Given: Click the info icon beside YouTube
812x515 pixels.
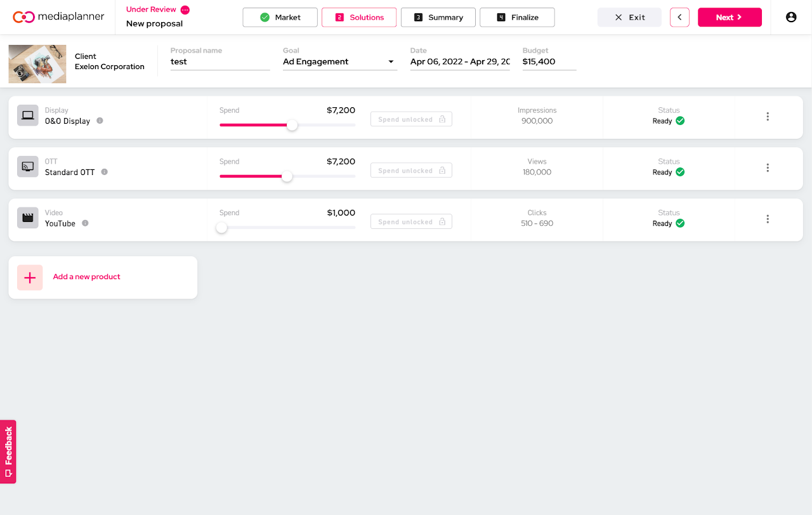Looking at the screenshot, I should tap(85, 223).
